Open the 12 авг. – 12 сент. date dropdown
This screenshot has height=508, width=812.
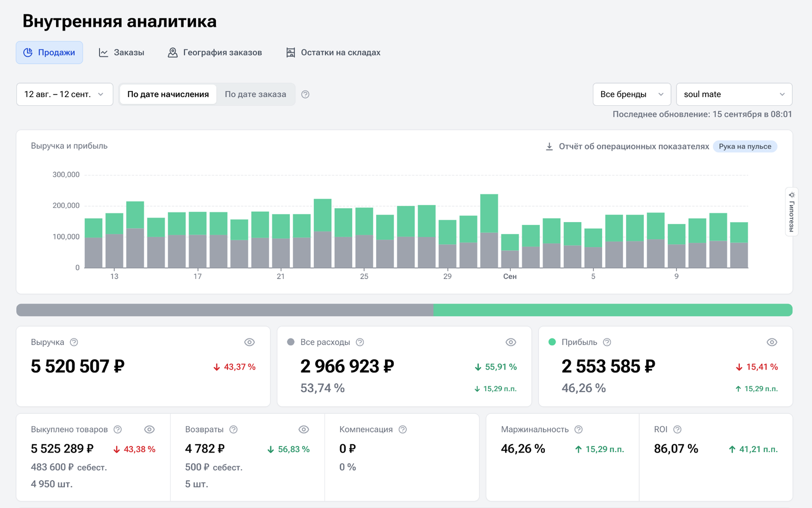click(65, 94)
